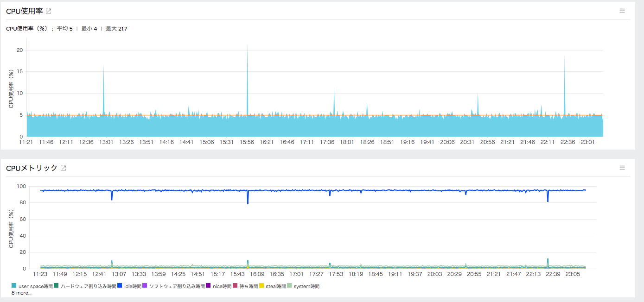Image resolution: width=644 pixels, height=302 pixels.
Task: Toggle ソフトウェア割り込み時間 legend series
Action: pos(173,286)
